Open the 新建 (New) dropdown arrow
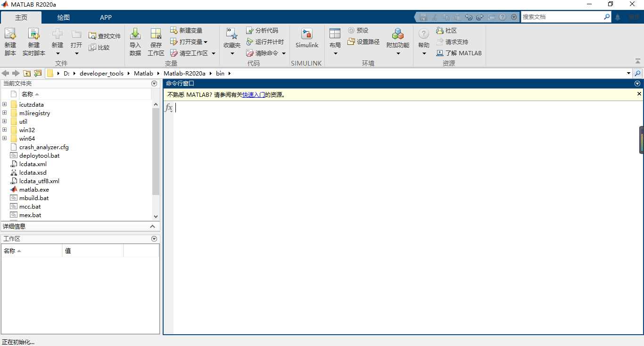This screenshot has width=644, height=346. [x=58, y=53]
